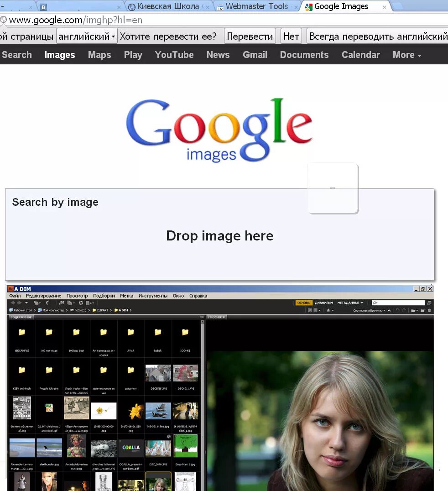Switch Bridge to compact mode icon
This screenshot has width=448, height=491.
click(x=429, y=303)
